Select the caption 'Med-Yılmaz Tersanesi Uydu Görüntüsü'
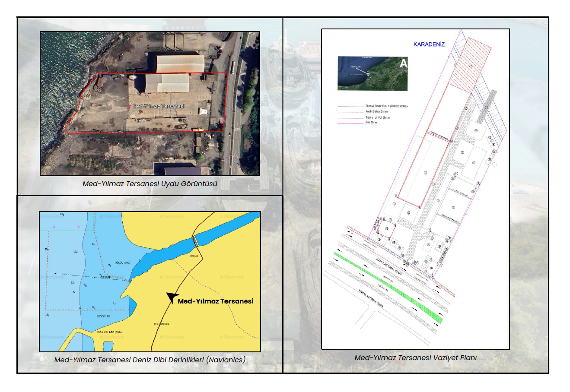 (x=150, y=183)
